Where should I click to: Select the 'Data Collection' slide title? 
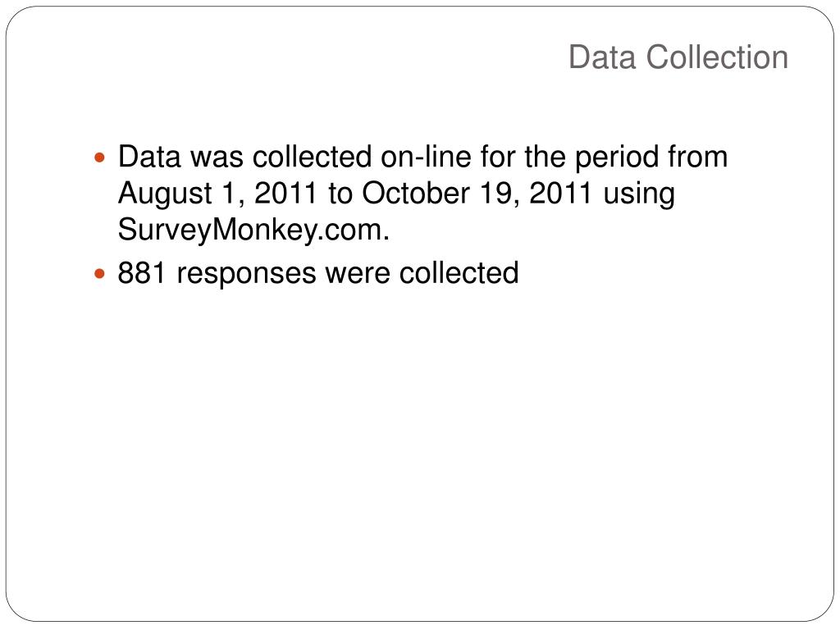tap(678, 57)
